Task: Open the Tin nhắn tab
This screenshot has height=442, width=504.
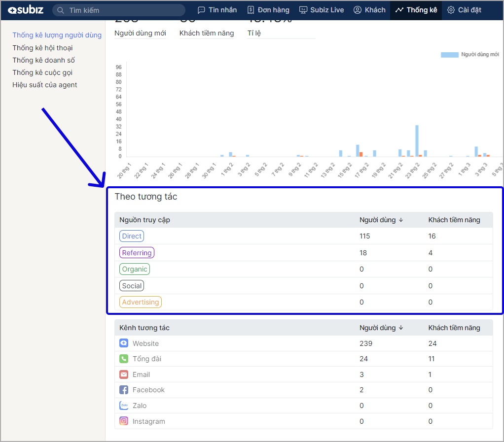Action: (217, 10)
